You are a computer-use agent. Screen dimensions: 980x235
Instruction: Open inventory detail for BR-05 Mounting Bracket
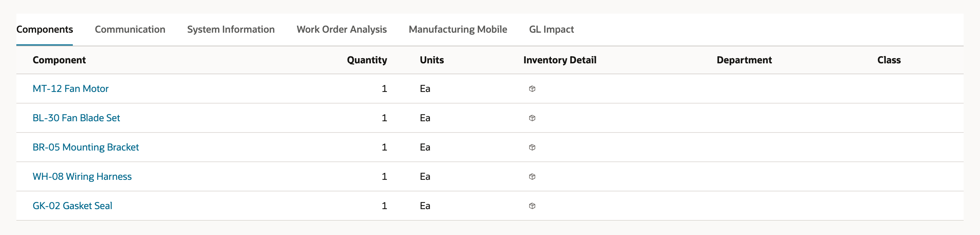pos(532,147)
